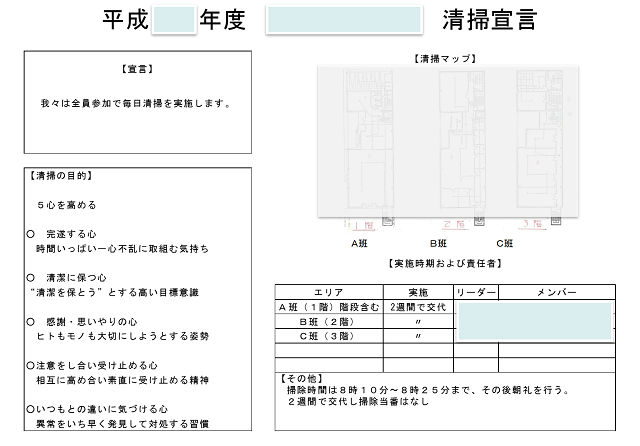
Task: Click the エリア column header
Action: click(329, 293)
